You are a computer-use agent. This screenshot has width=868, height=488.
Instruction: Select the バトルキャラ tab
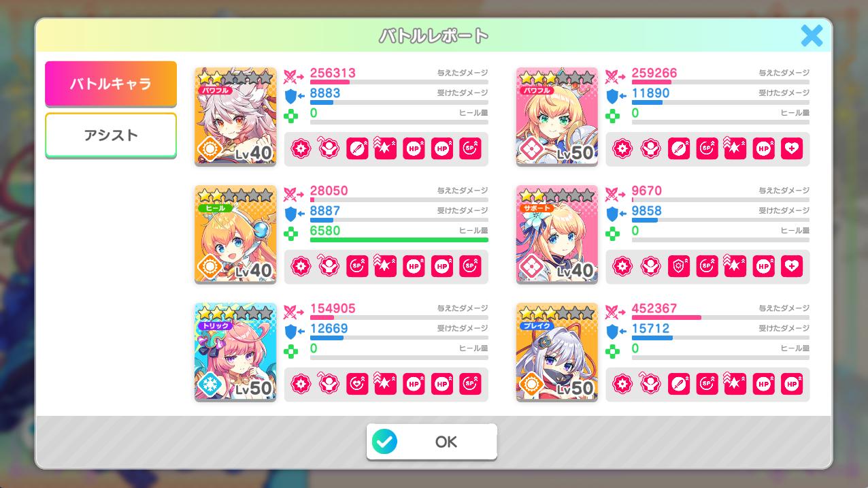click(111, 84)
